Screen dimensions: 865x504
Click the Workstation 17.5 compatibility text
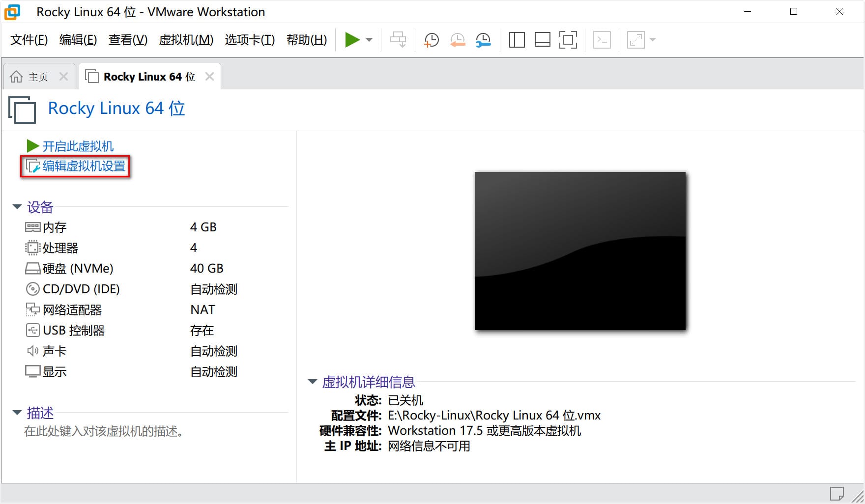484,430
